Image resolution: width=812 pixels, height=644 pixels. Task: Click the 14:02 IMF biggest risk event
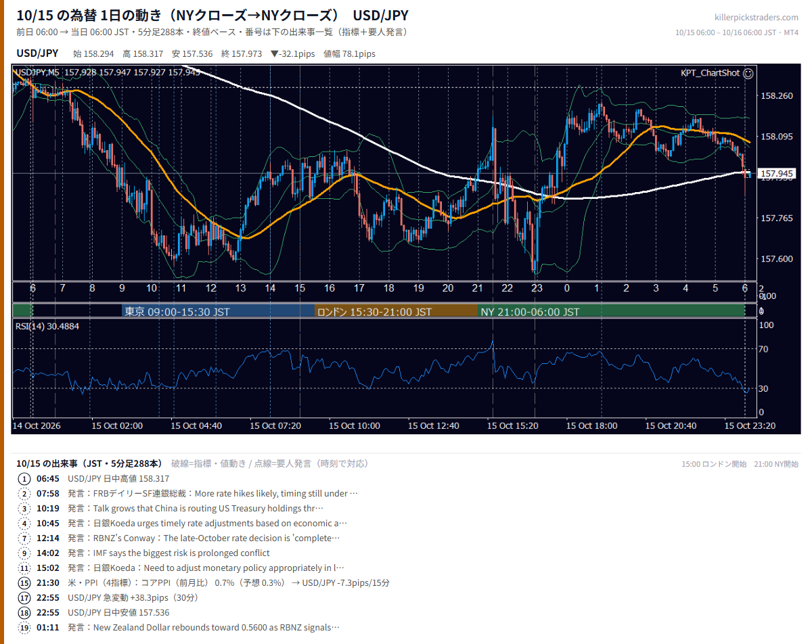153,553
